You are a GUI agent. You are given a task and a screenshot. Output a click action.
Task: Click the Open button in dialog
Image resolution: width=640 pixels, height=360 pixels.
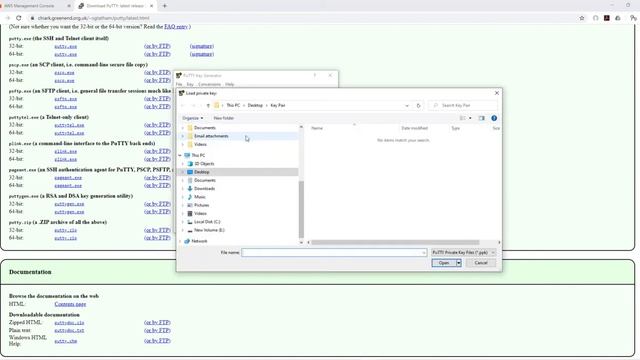(444, 263)
